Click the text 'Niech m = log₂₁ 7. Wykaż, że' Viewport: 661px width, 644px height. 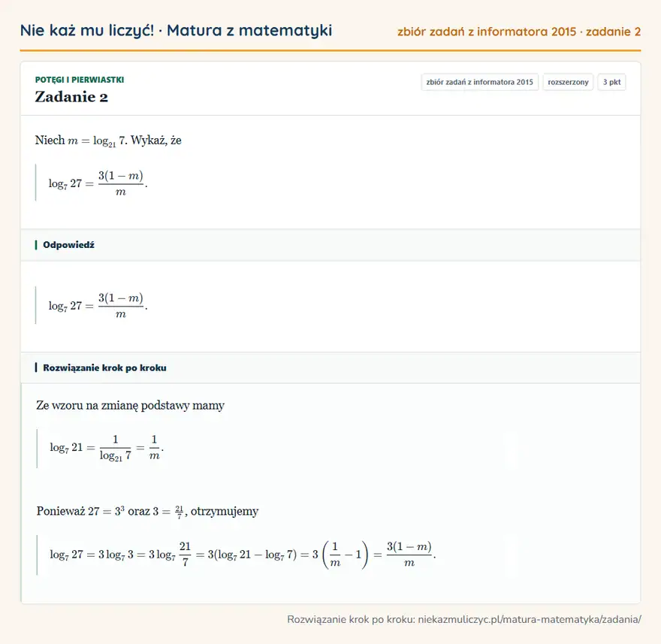tap(108, 141)
